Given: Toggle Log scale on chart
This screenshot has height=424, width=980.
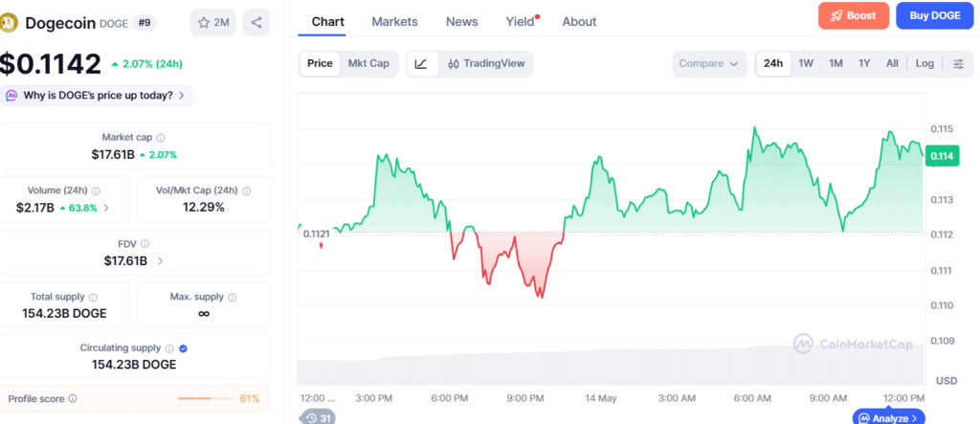Looking at the screenshot, I should pyautogui.click(x=924, y=64).
